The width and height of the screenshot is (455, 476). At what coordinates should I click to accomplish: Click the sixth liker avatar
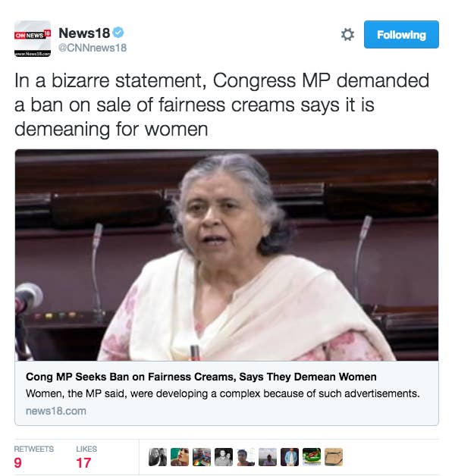(x=268, y=457)
